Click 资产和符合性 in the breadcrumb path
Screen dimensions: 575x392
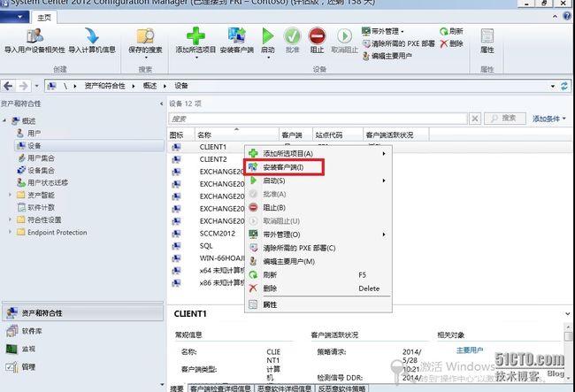coord(104,86)
